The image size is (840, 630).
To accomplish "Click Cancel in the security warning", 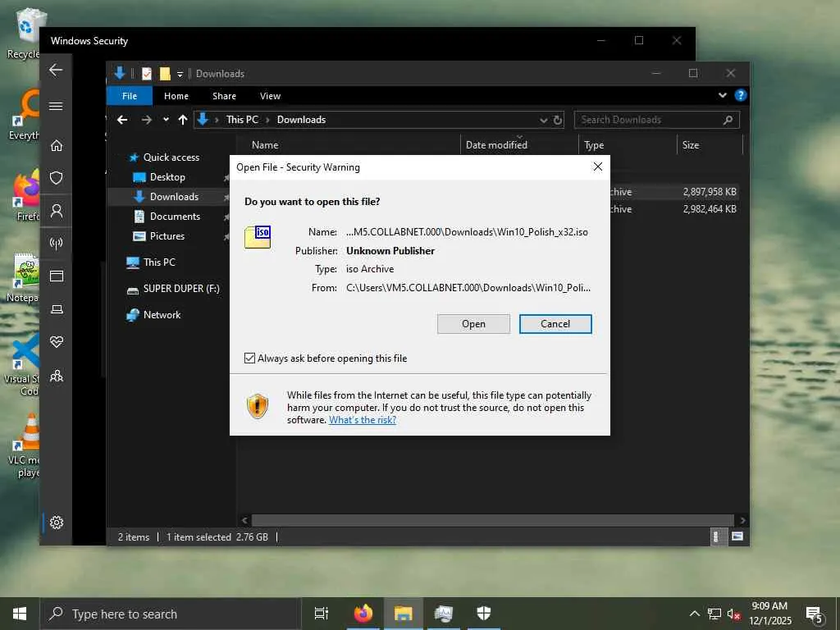I will pos(555,324).
